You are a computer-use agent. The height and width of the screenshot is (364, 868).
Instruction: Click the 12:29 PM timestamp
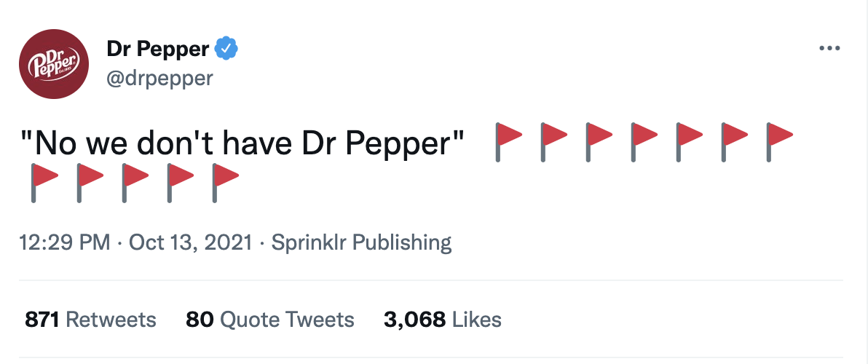pos(64,243)
